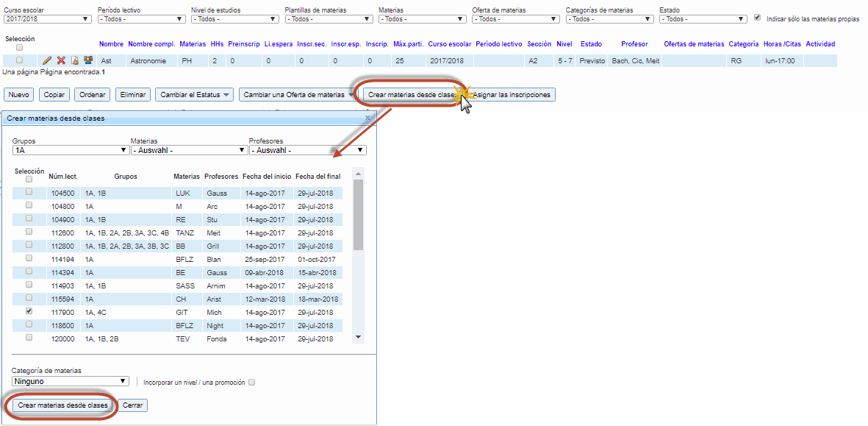The width and height of the screenshot is (868, 426).
Task: Open participants group icon for Astronomie
Action: pos(87,60)
